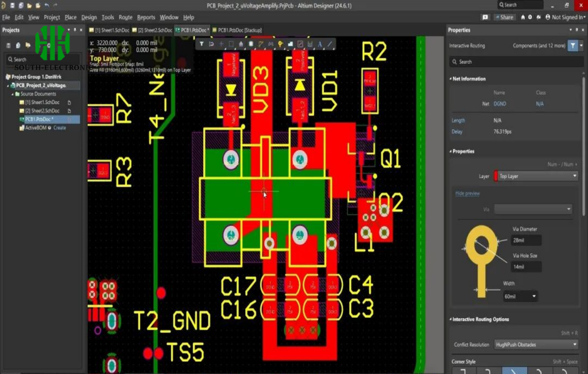
Task: Click the align objects bar-chart icon
Action: pos(241,44)
